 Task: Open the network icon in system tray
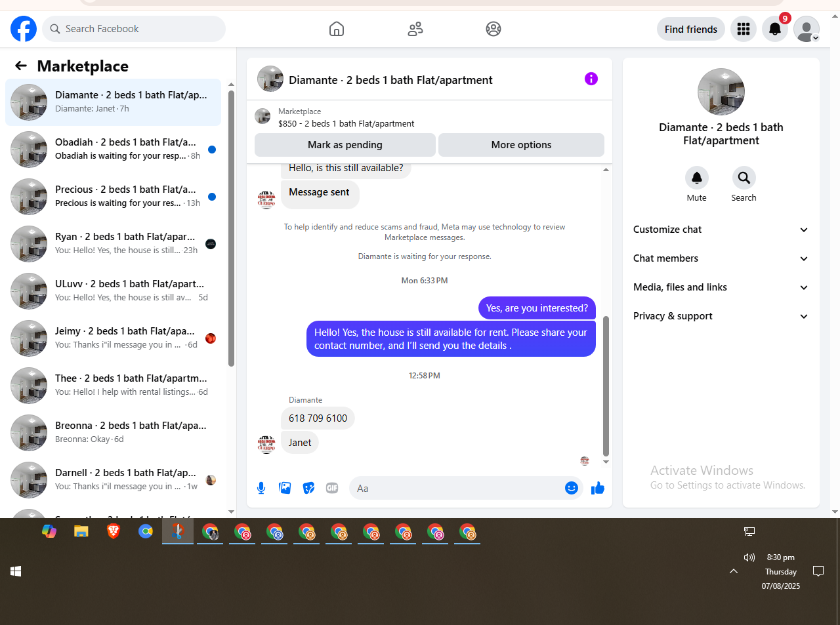pyautogui.click(x=749, y=531)
